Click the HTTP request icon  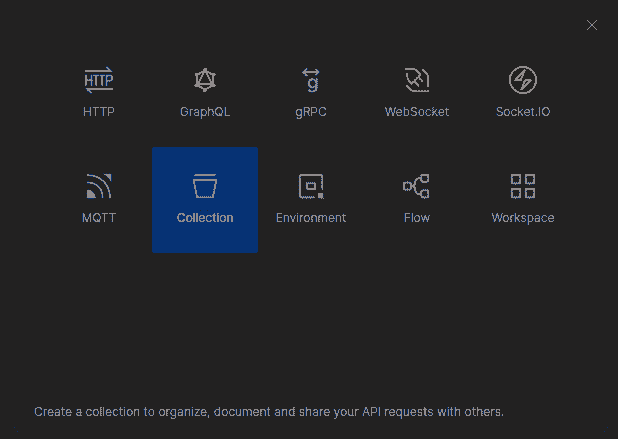point(99,80)
